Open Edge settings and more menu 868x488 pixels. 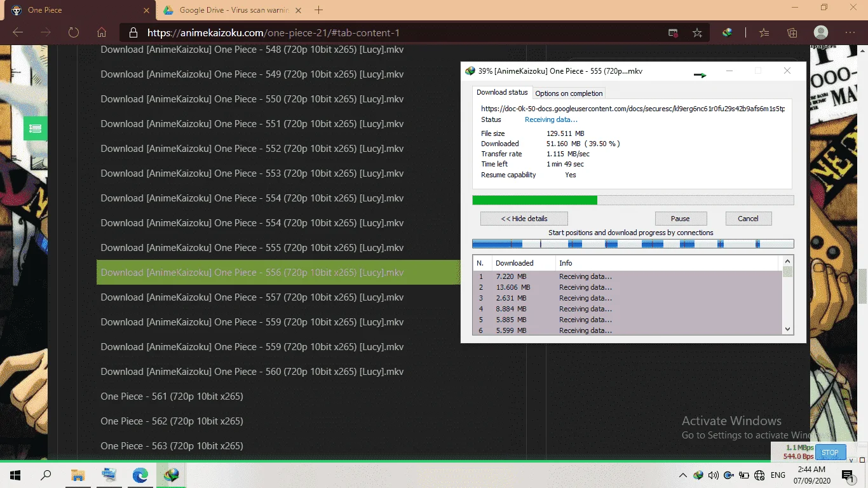[x=850, y=33]
